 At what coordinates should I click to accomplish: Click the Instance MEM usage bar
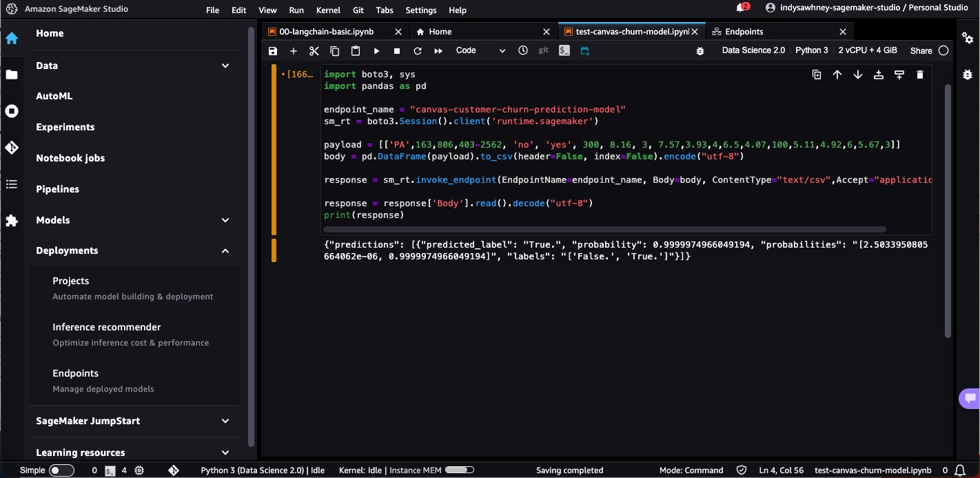pyautogui.click(x=460, y=470)
